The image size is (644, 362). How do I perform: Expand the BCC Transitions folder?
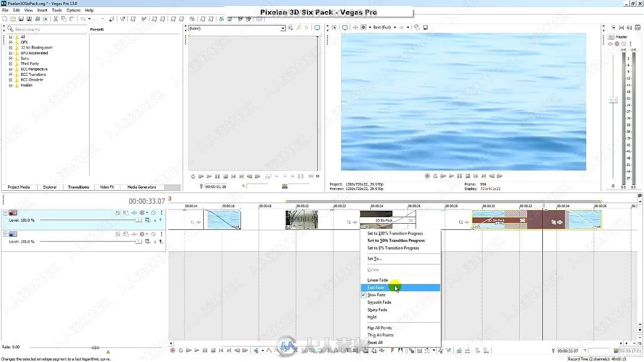(10, 74)
